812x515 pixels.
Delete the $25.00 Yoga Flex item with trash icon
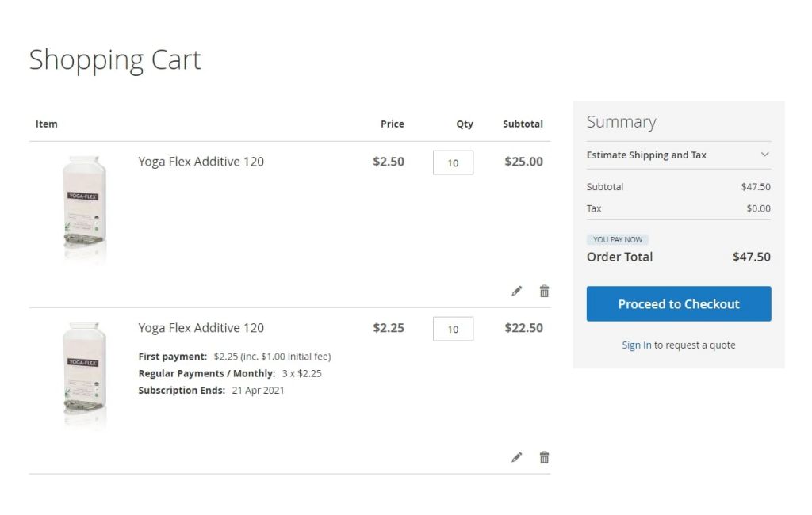point(544,291)
